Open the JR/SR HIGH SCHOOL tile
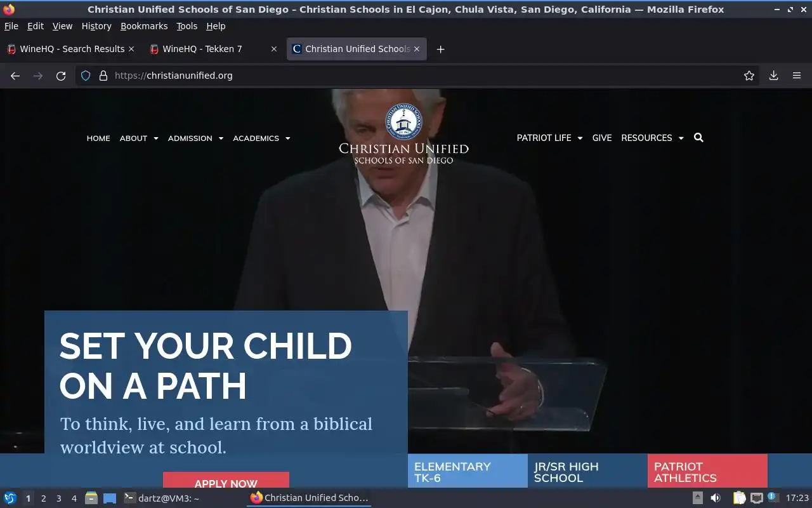This screenshot has height=508, width=812. tap(587, 471)
